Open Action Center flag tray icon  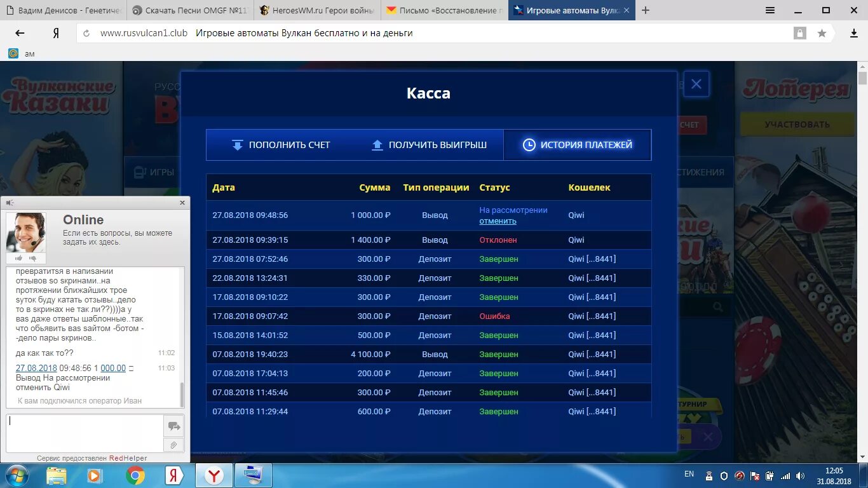(x=755, y=475)
